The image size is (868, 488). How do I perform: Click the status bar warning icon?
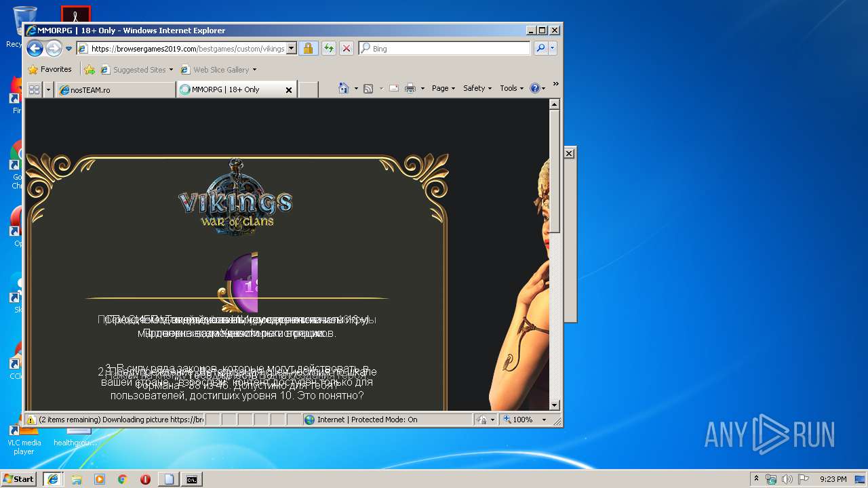point(31,420)
